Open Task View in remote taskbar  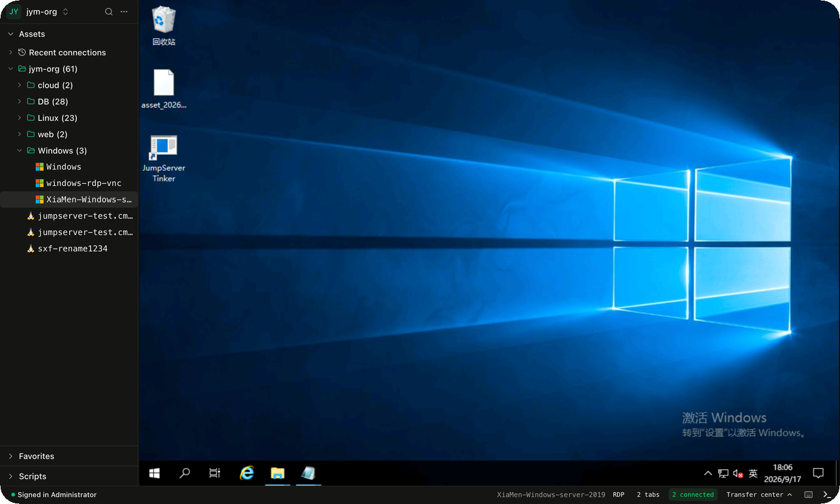215,473
